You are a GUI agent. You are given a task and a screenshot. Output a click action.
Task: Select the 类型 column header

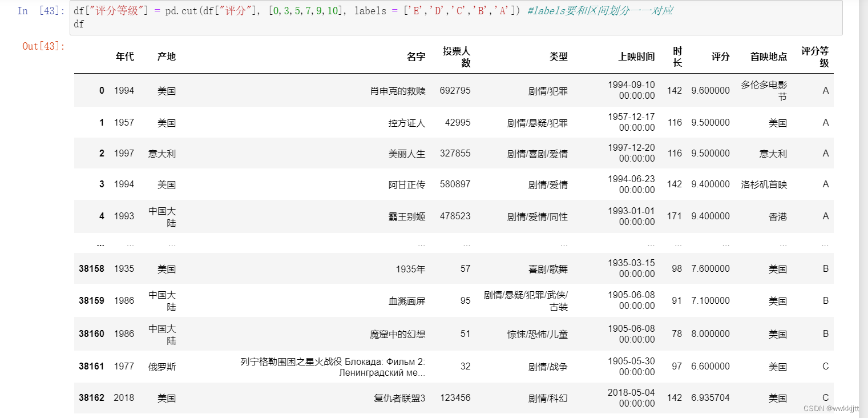(559, 57)
